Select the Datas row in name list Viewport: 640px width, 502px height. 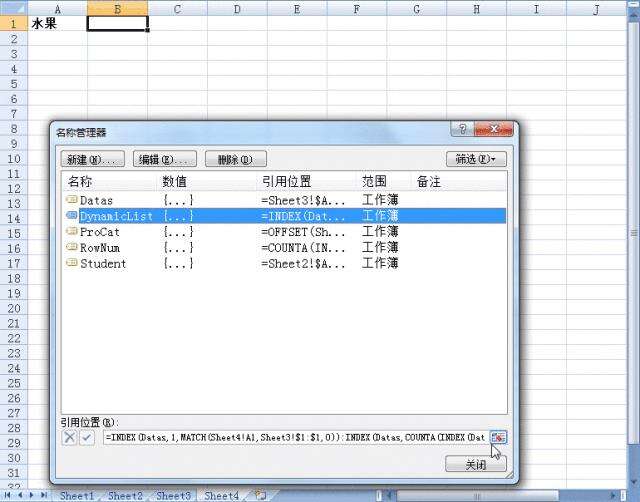click(x=284, y=200)
